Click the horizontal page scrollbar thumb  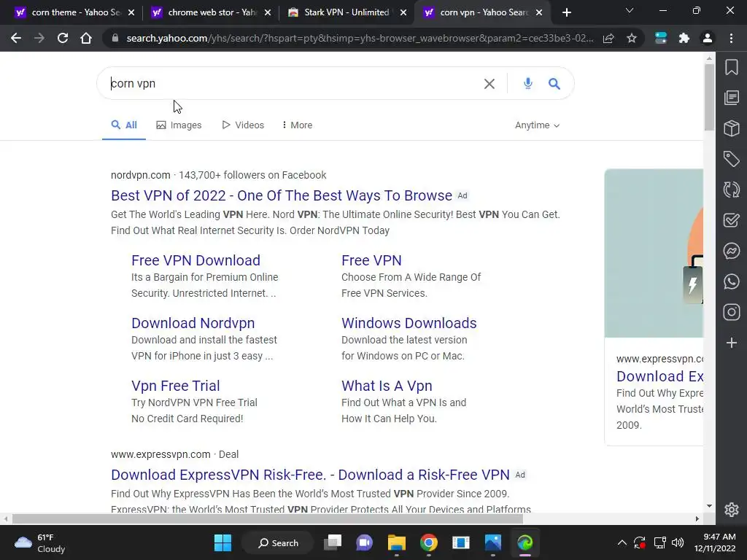(268, 518)
